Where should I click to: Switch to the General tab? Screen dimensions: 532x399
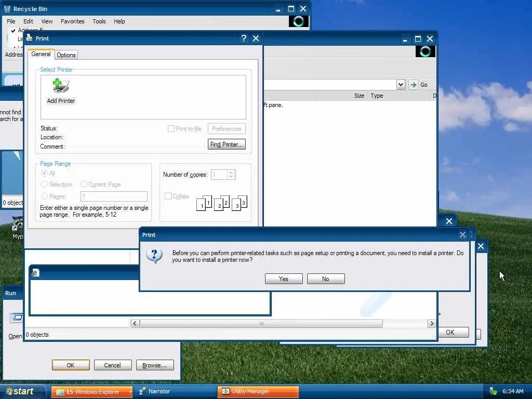[x=41, y=54]
